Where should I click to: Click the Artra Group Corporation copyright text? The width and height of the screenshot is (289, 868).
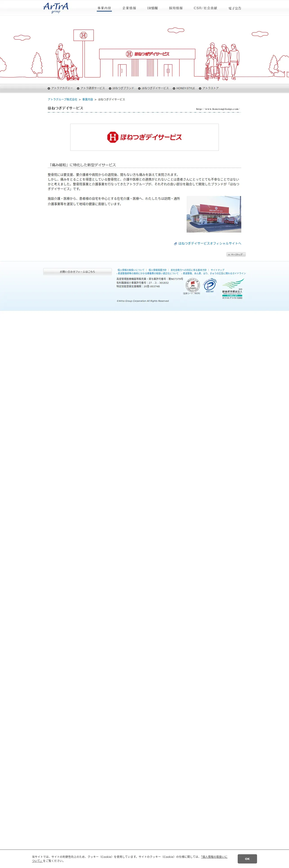point(143,301)
